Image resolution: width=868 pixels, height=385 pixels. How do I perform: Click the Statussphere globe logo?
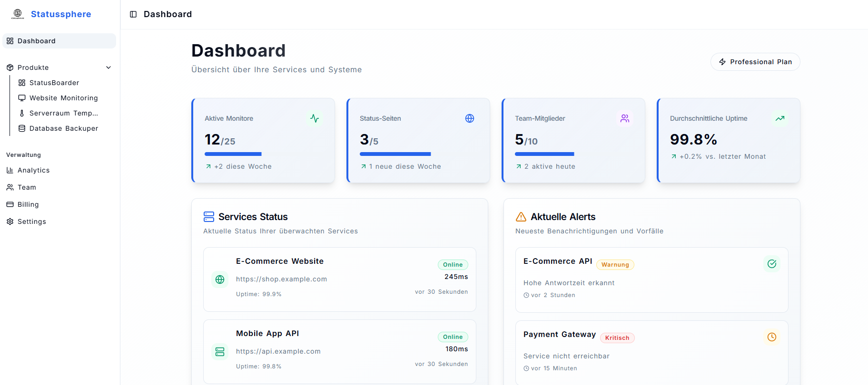point(18,14)
